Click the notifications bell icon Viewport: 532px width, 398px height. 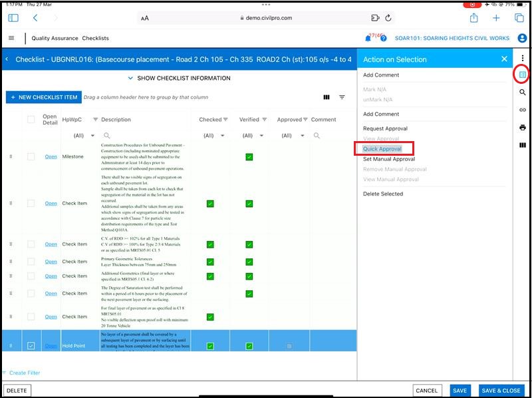368,38
